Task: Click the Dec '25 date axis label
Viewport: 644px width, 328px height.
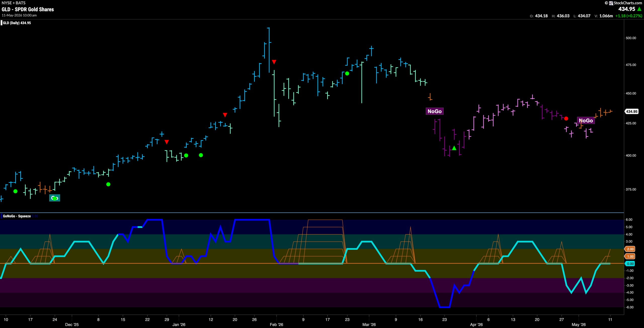Action: [72, 324]
